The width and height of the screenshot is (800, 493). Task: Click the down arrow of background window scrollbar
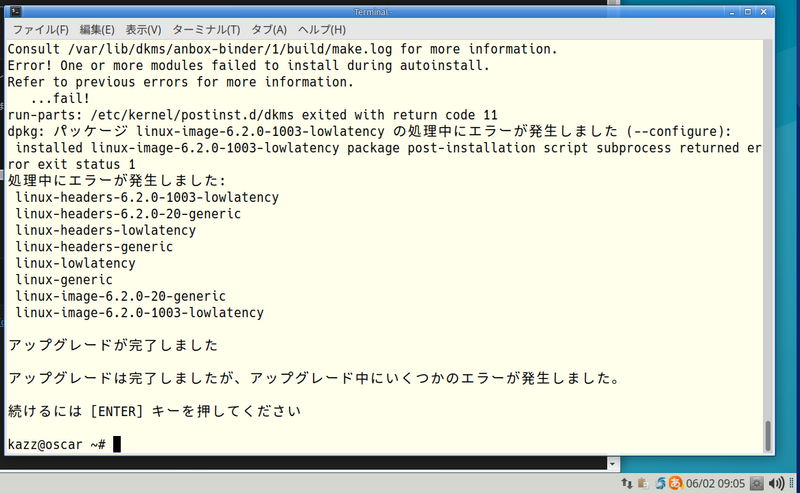click(613, 464)
